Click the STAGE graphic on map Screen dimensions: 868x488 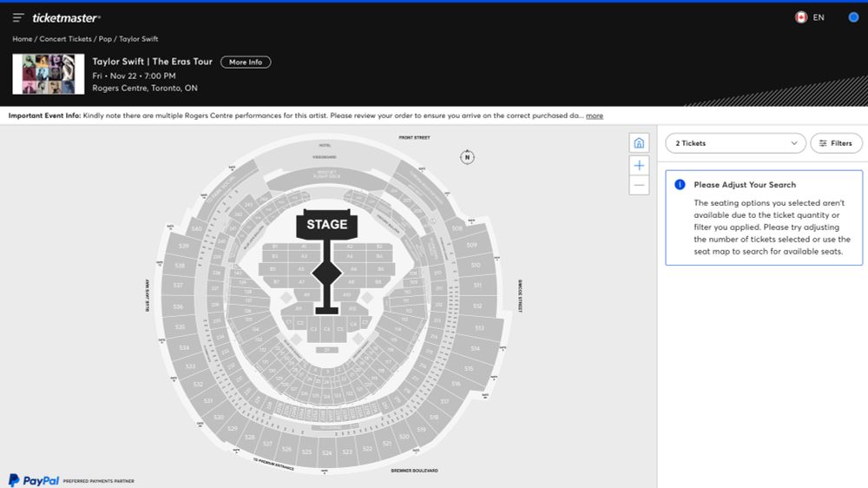point(326,224)
